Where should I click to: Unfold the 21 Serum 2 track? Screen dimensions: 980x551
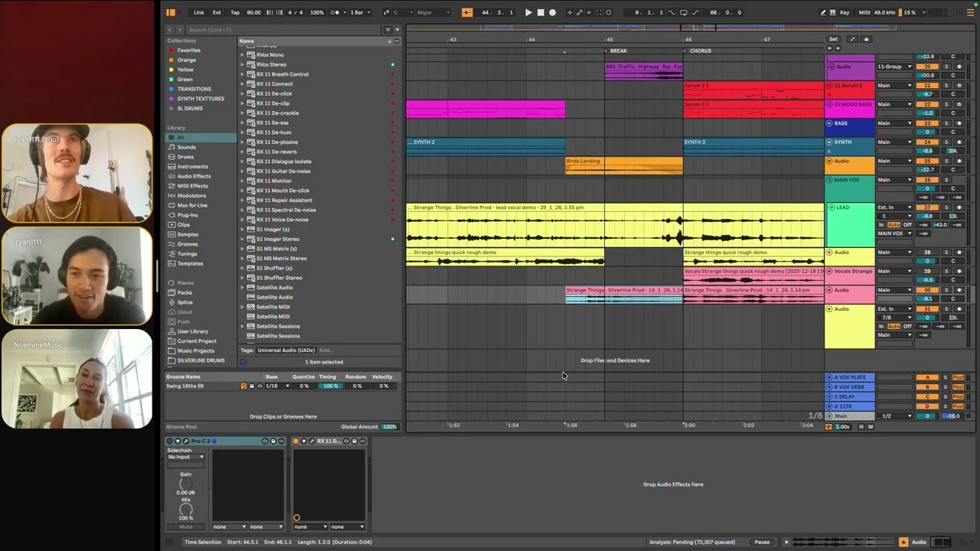click(830, 86)
